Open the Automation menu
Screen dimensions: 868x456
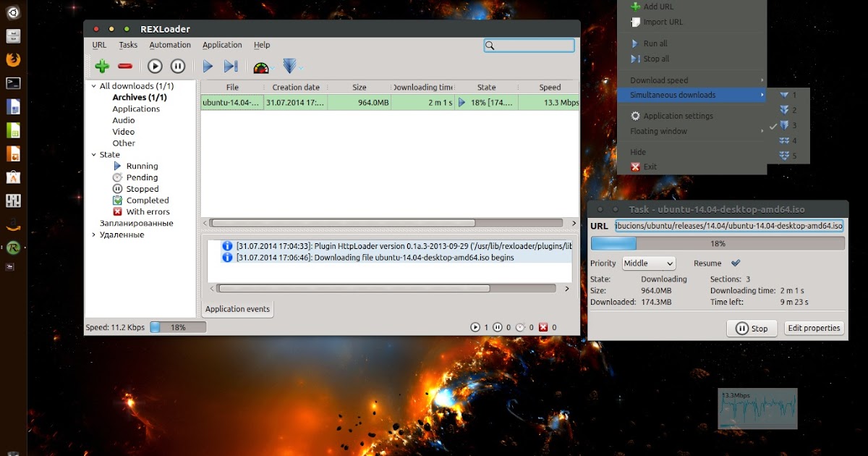(x=170, y=45)
